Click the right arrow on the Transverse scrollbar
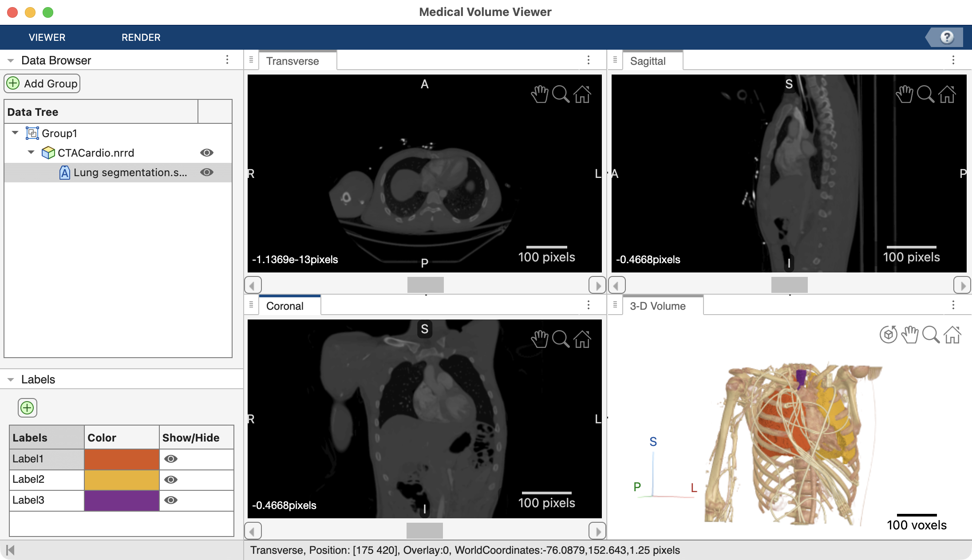This screenshot has width=972, height=560. coord(597,284)
